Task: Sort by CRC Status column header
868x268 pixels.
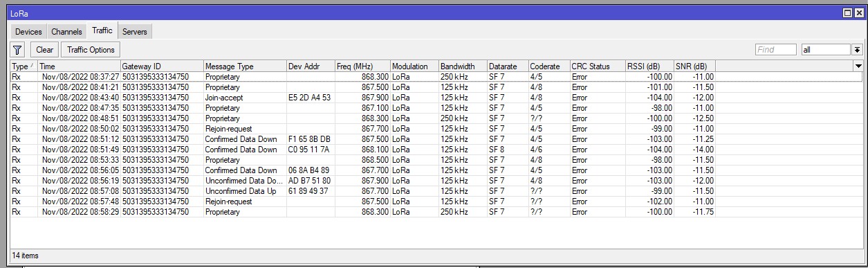Action: coord(598,66)
